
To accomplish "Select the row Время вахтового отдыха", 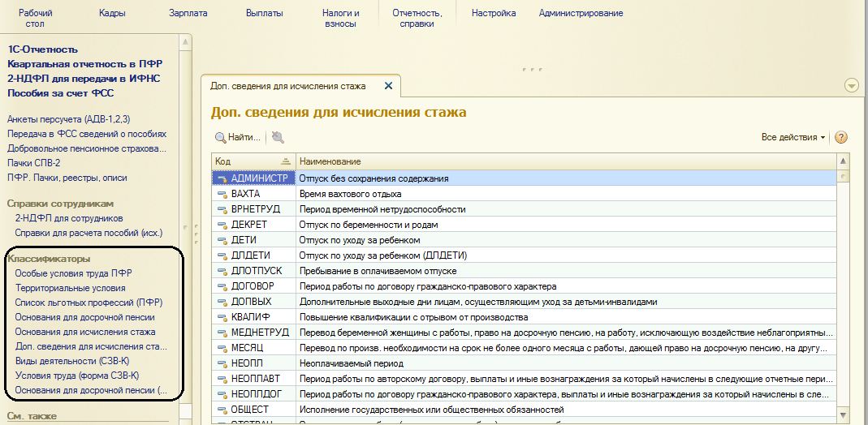I will click(x=524, y=194).
